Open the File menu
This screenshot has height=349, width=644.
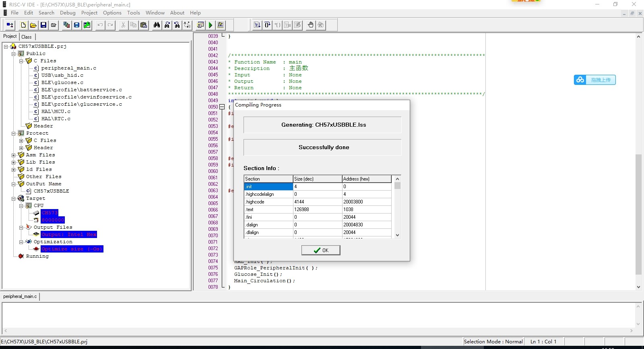coord(14,13)
